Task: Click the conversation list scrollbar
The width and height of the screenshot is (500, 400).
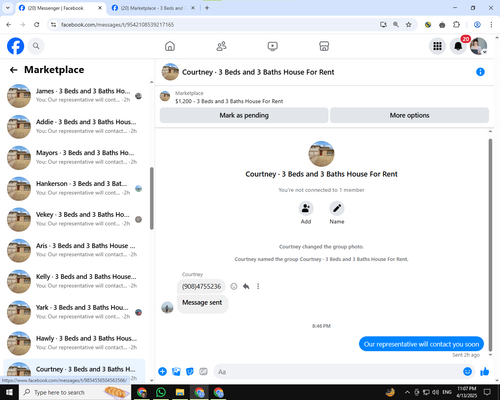Action: tap(152, 198)
